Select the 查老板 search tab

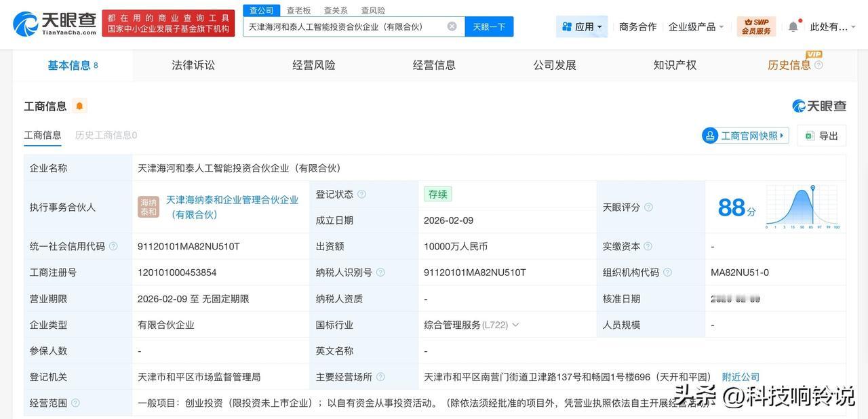point(298,10)
